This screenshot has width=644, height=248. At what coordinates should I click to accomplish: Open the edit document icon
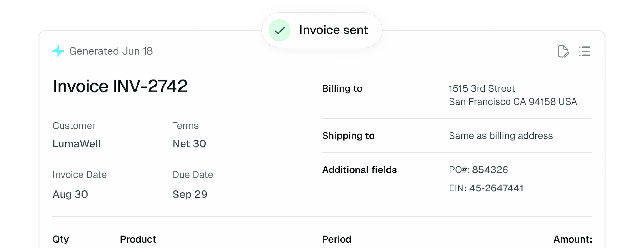pyautogui.click(x=563, y=51)
